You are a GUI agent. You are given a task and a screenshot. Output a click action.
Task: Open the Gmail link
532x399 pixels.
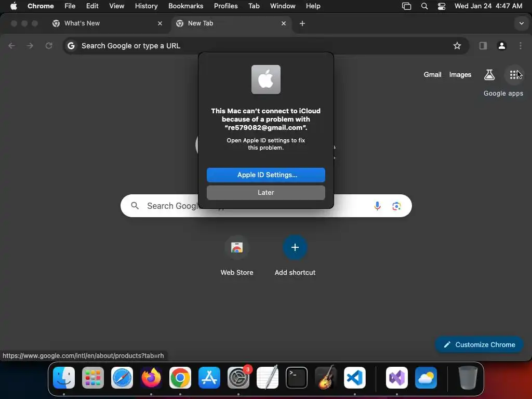432,75
